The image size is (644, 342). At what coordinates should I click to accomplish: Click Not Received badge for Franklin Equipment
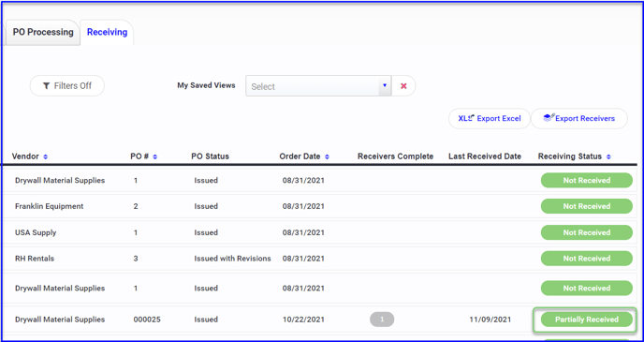click(587, 206)
